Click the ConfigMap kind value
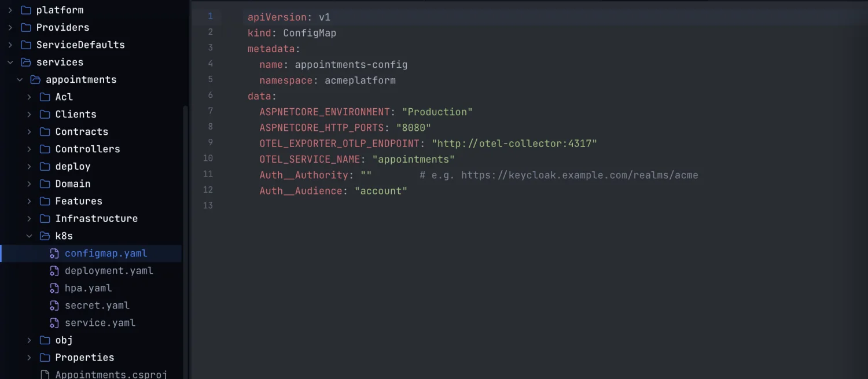868x379 pixels. 310,33
